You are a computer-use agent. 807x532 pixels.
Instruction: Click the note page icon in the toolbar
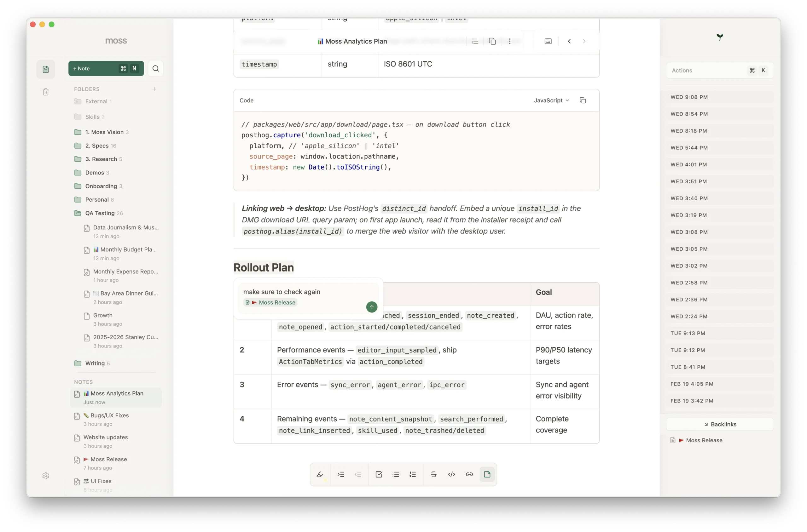tap(487, 474)
